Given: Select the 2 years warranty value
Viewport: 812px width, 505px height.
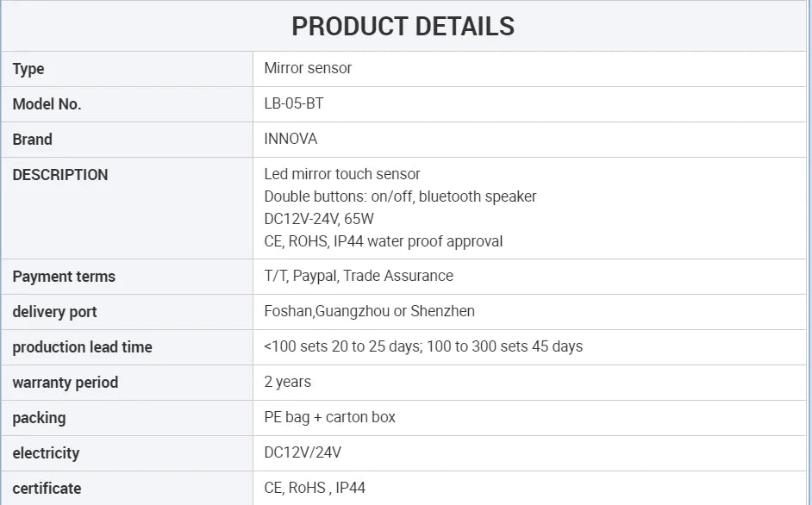Looking at the screenshot, I should point(288,382).
